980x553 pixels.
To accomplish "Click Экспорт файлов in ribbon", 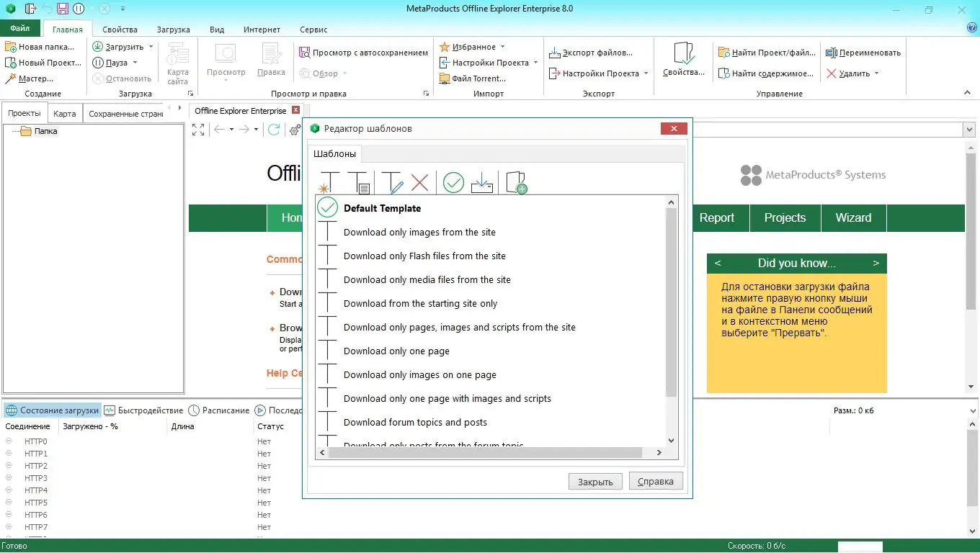I will coord(591,53).
